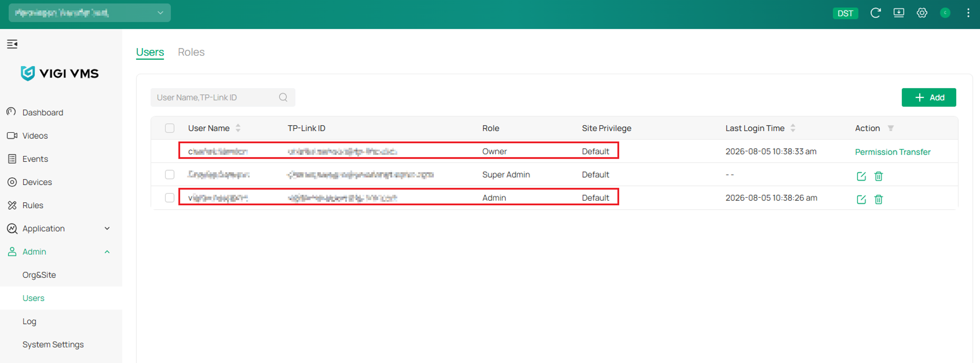The image size is (980, 363).
Task: Focus the User Name search field
Action: [x=223, y=98]
